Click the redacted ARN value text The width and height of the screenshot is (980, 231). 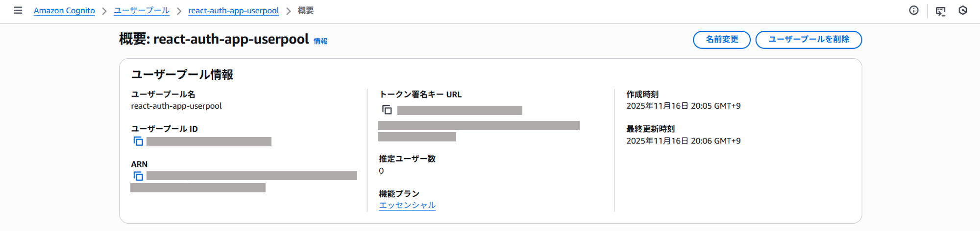pos(251,176)
